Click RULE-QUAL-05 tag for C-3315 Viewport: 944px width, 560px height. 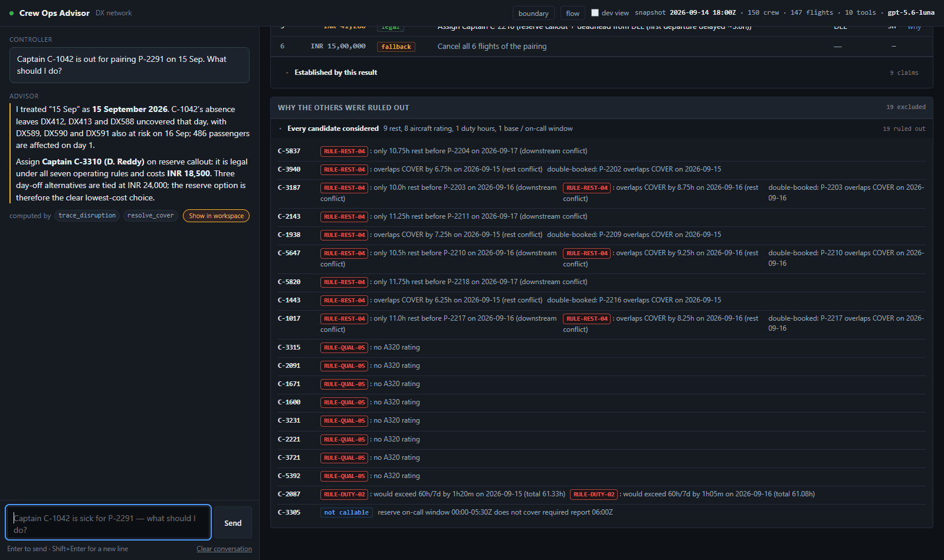[345, 348]
